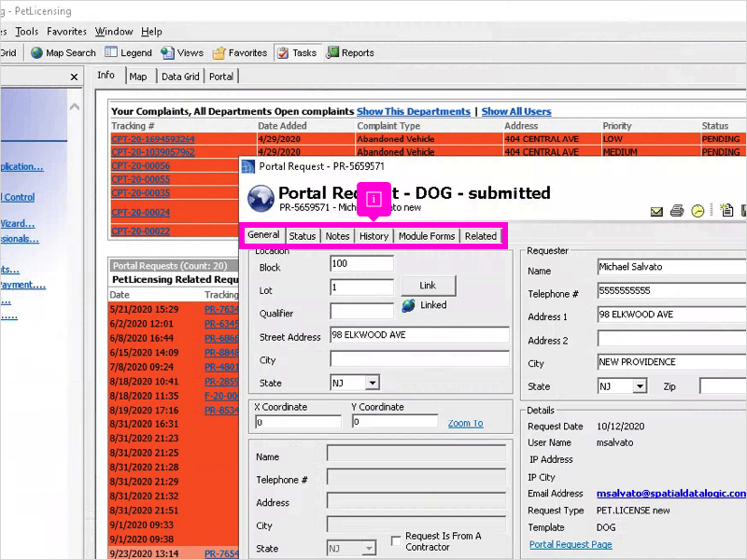The image size is (747, 560).
Task: Click the Lot input field
Action: pos(361,287)
